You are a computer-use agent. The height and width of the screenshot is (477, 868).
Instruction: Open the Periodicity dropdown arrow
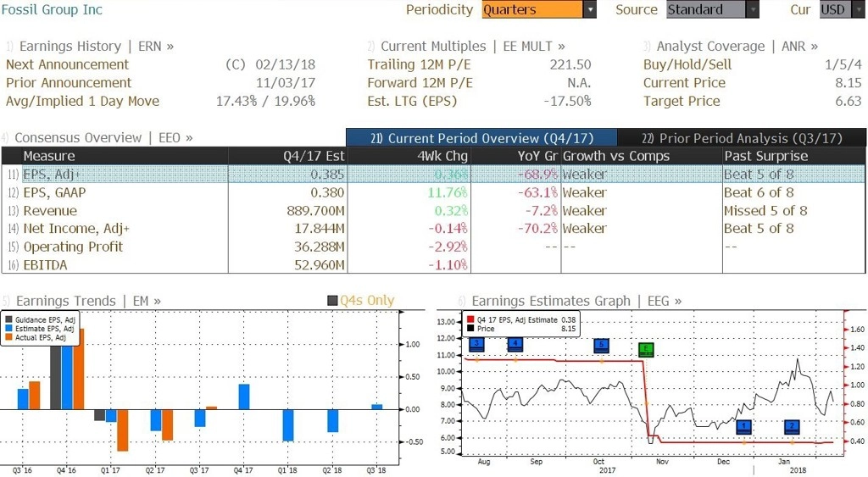pyautogui.click(x=590, y=9)
